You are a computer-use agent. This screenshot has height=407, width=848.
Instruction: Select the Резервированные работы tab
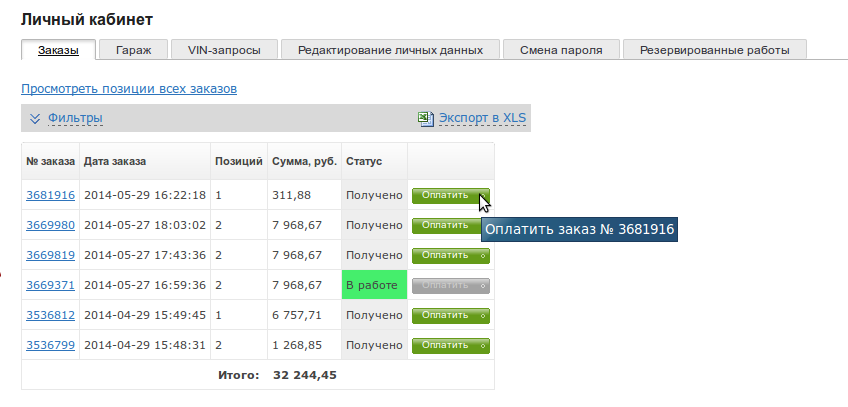point(714,50)
